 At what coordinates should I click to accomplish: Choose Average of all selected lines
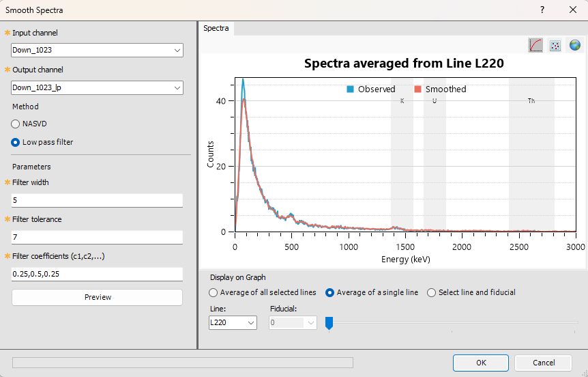[214, 292]
